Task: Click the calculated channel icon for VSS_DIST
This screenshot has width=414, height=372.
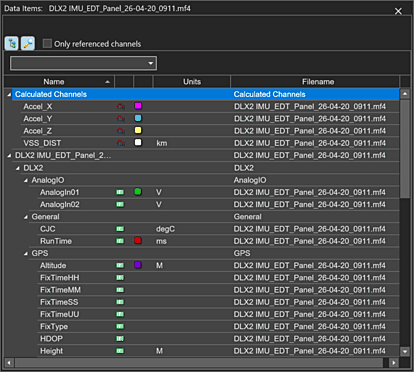Action: [x=120, y=143]
